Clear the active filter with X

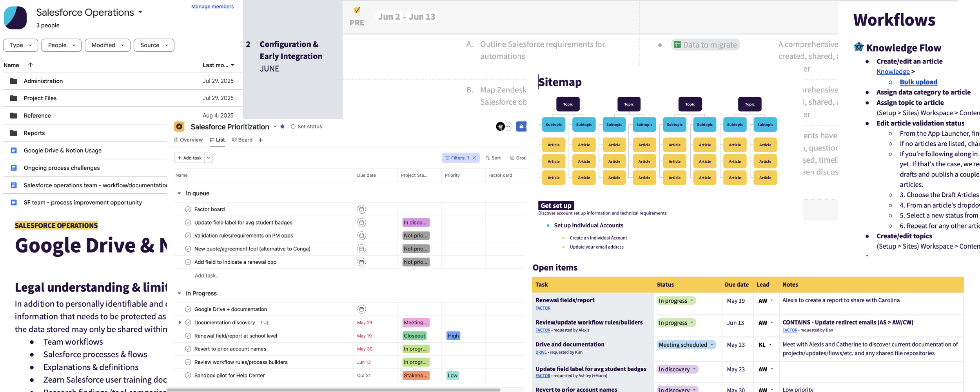(x=474, y=158)
